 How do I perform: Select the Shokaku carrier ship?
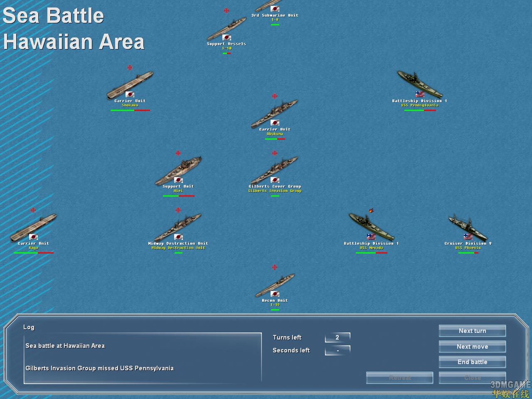click(131, 84)
